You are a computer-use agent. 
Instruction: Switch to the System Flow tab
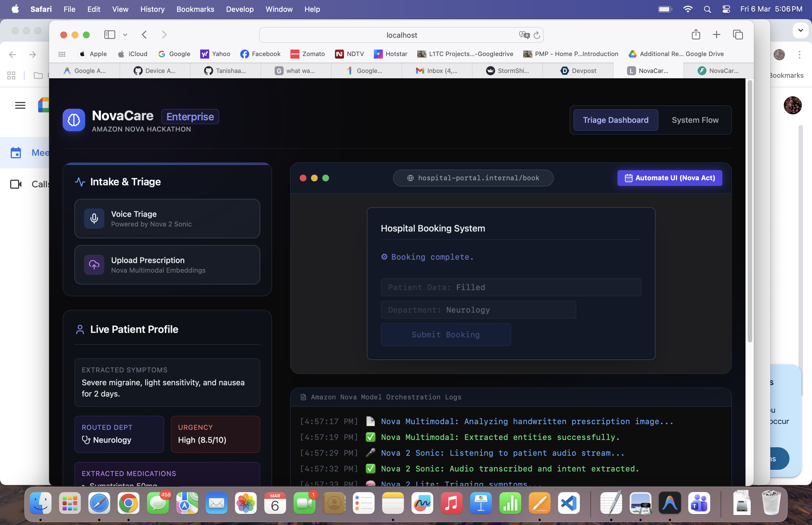[695, 120]
